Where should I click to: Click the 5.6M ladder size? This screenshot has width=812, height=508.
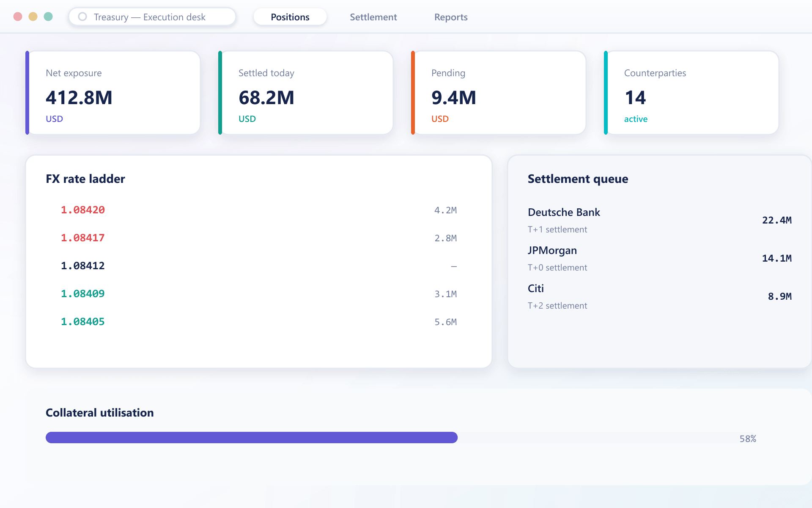click(x=446, y=322)
